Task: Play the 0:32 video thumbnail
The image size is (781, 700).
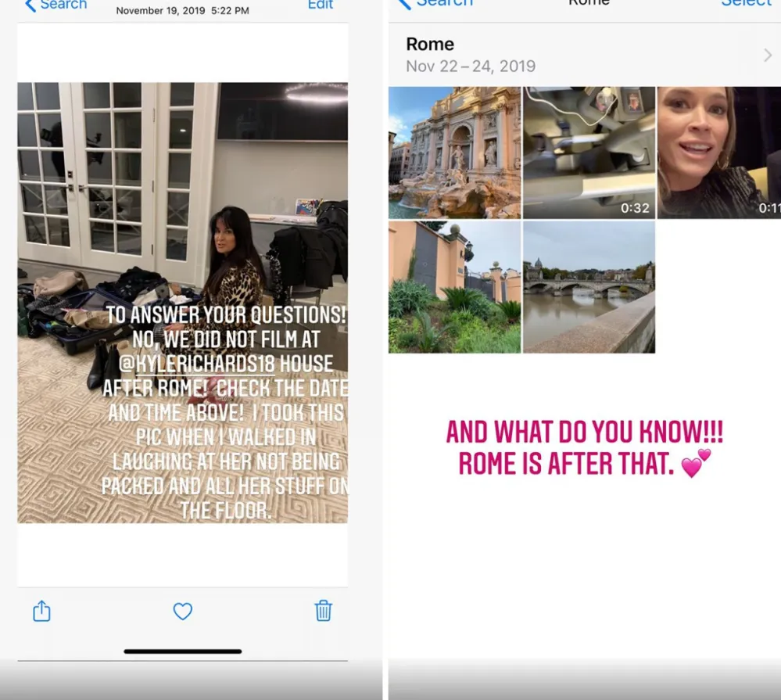Action: pyautogui.click(x=589, y=153)
